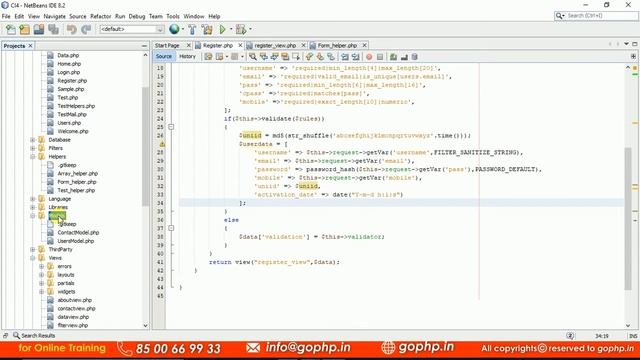Redo the last edit
This screenshot has height=360, width=640.
86,29
